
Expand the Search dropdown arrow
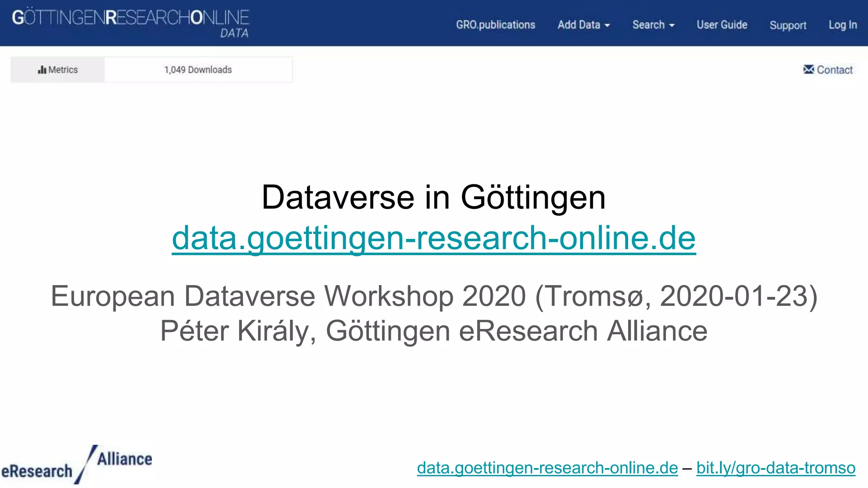coord(672,25)
